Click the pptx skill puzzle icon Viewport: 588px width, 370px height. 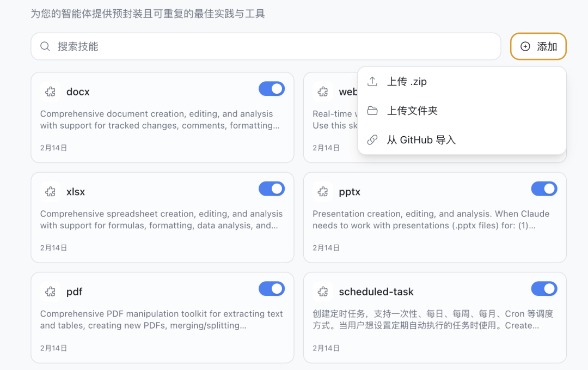(x=323, y=191)
